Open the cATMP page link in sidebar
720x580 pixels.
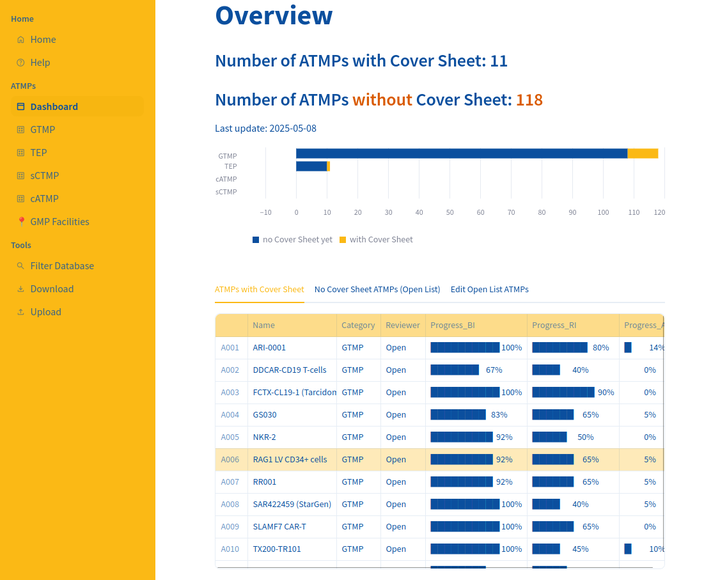44,199
